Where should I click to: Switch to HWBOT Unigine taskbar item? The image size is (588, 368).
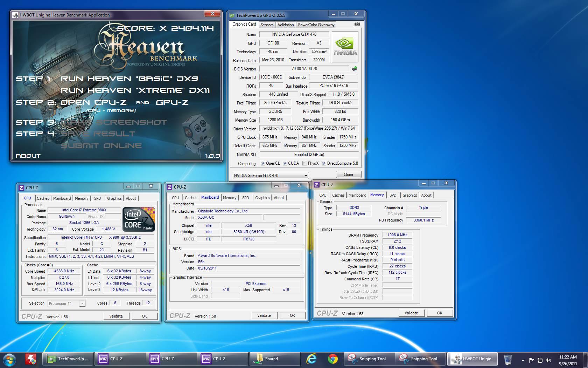coord(472,359)
